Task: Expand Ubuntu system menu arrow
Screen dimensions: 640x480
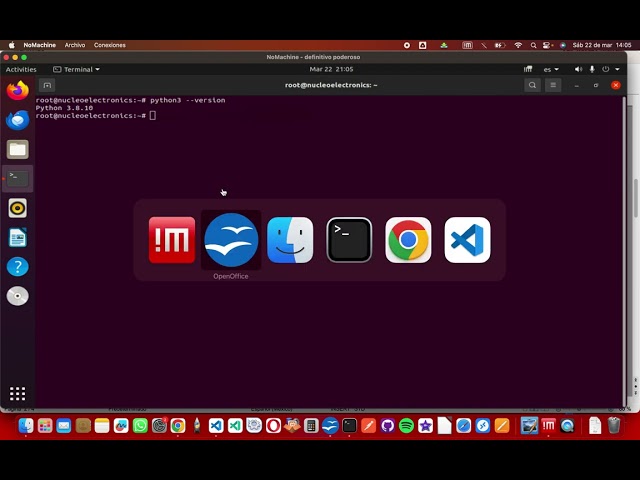Action: point(618,69)
